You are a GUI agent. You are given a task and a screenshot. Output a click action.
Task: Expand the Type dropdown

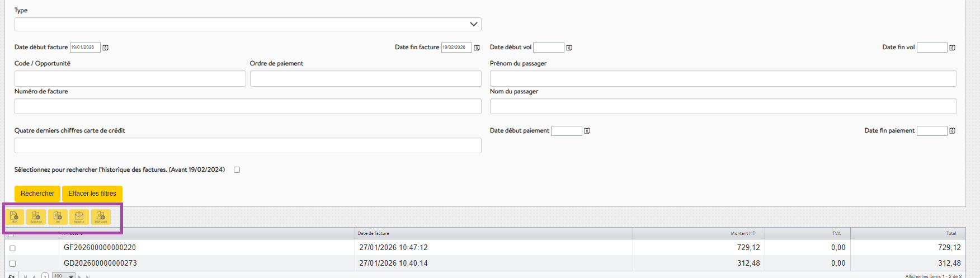click(473, 25)
